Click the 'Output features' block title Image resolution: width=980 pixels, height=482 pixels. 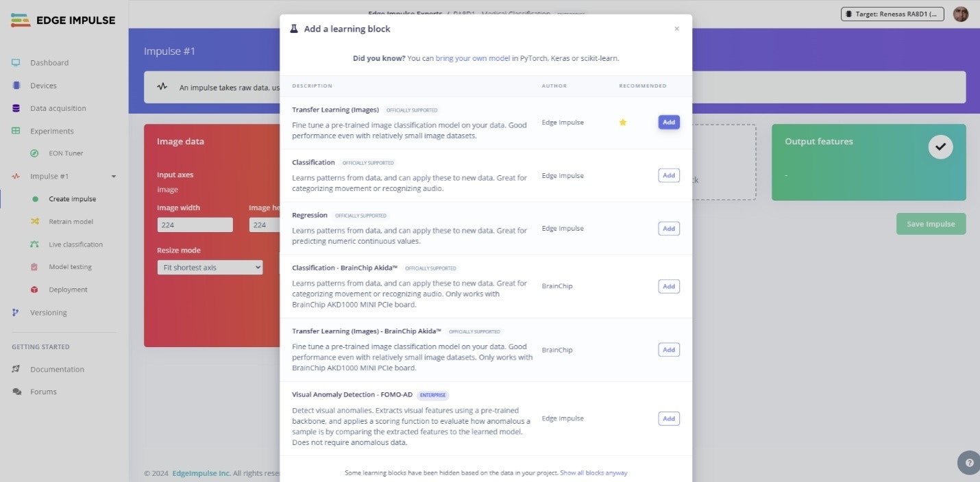click(x=819, y=142)
